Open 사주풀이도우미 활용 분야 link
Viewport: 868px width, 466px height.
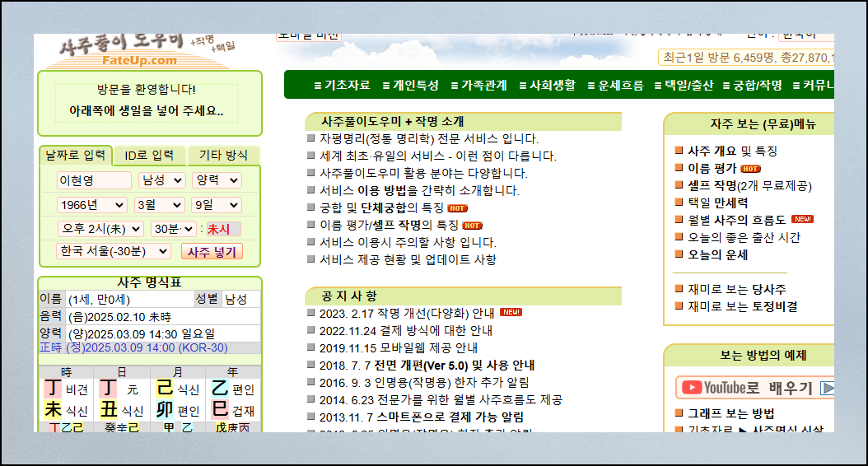coord(423,173)
